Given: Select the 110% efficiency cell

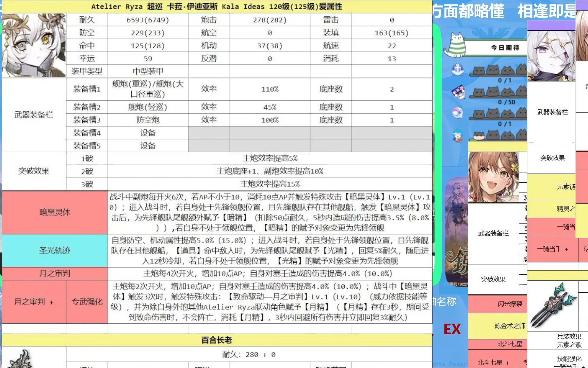Looking at the screenshot, I should pyautogui.click(x=269, y=89).
